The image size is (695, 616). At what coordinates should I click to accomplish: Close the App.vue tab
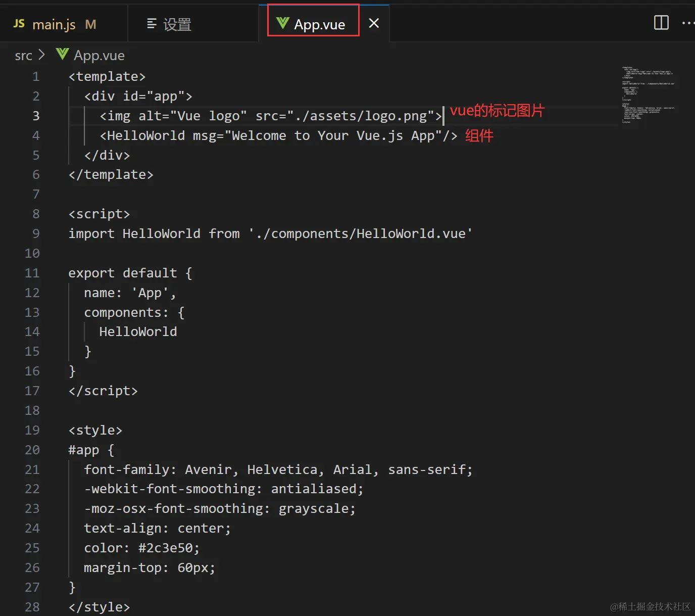click(x=374, y=23)
